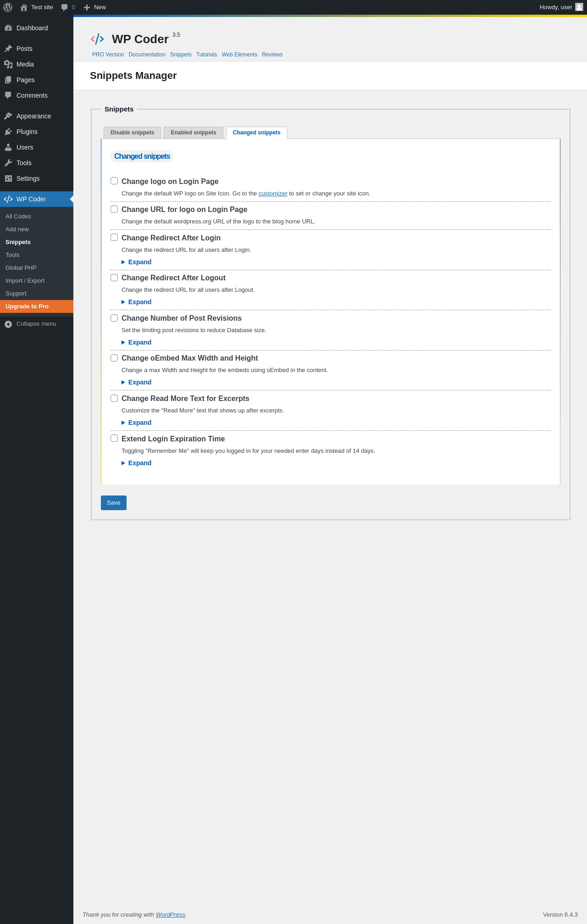Expand oEmbed Max Width and Height options
Image resolution: width=587 pixels, height=924 pixels.
[136, 382]
